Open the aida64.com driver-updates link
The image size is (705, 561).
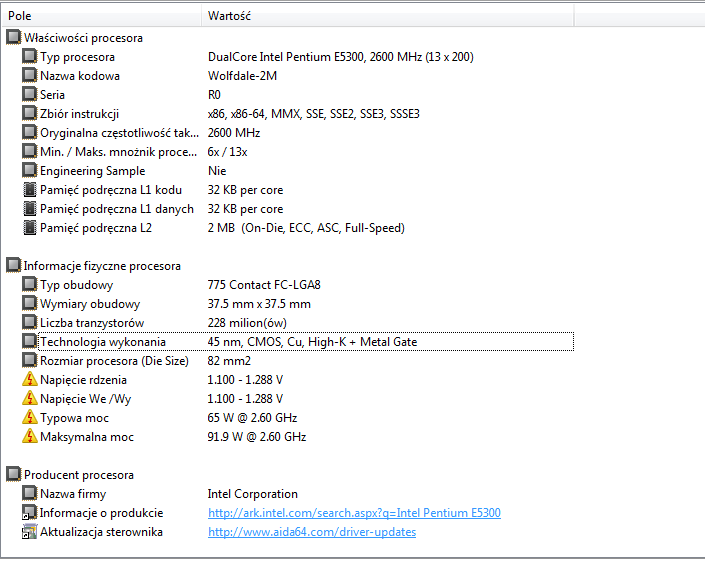point(312,532)
